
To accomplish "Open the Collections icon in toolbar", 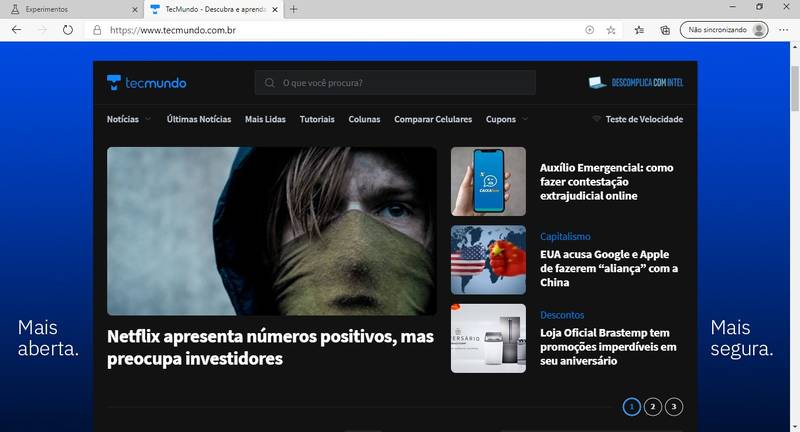I will [665, 30].
